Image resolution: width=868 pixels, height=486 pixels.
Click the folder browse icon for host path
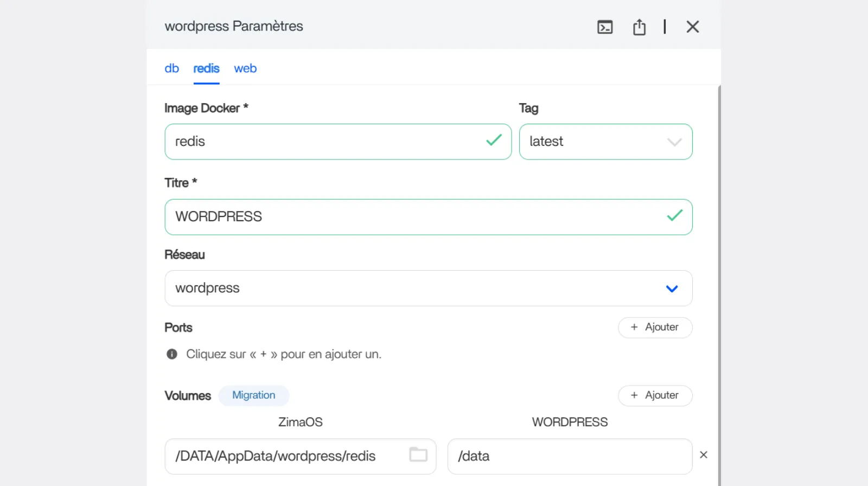tap(418, 455)
